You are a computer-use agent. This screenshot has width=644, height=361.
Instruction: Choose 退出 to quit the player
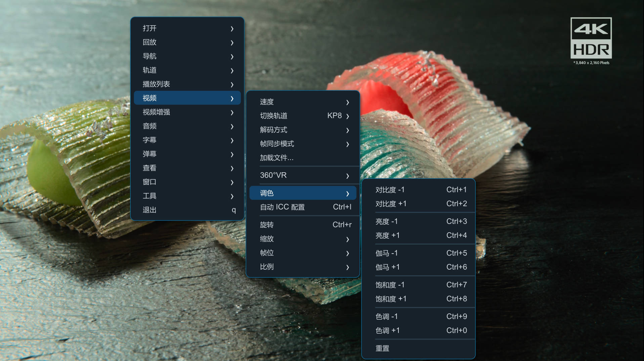tap(187, 210)
